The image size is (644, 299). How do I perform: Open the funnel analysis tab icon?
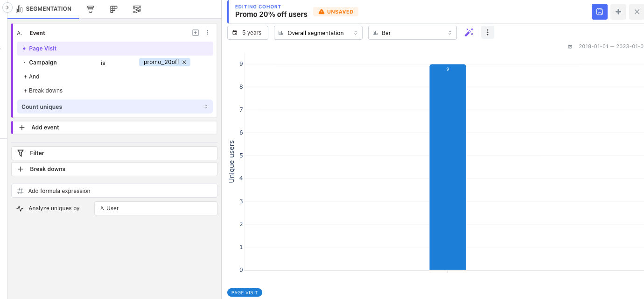click(x=91, y=9)
